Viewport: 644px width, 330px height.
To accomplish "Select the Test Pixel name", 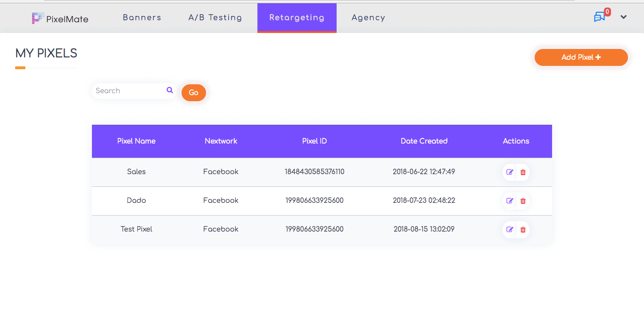I will click(x=136, y=229).
